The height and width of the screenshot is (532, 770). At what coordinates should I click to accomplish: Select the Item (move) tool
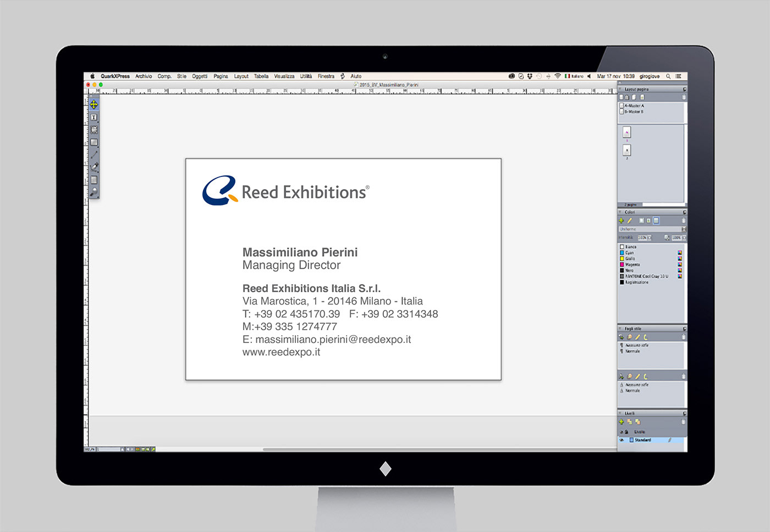coord(94,104)
